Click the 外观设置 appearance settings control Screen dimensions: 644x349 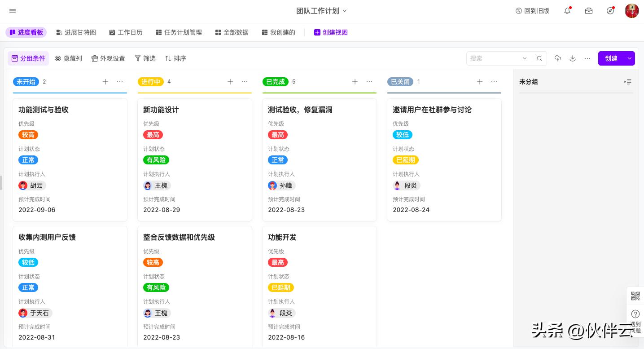tap(108, 58)
